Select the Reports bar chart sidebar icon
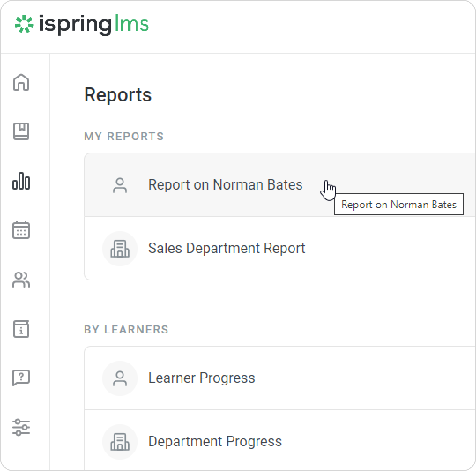 (21, 181)
